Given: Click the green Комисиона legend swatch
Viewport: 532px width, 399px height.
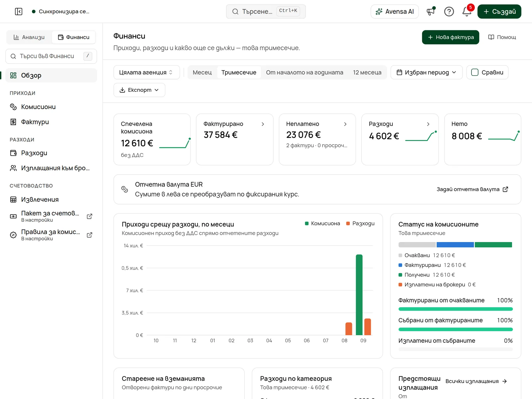Looking at the screenshot, I should [x=307, y=223].
